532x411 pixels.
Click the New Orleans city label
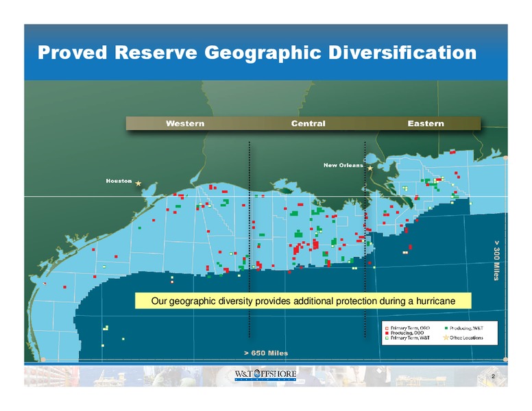(343, 165)
